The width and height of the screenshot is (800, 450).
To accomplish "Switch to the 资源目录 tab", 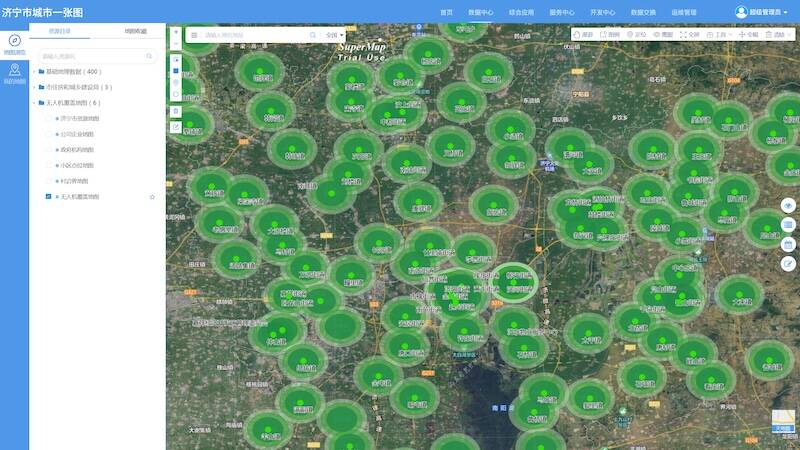I will click(x=60, y=31).
